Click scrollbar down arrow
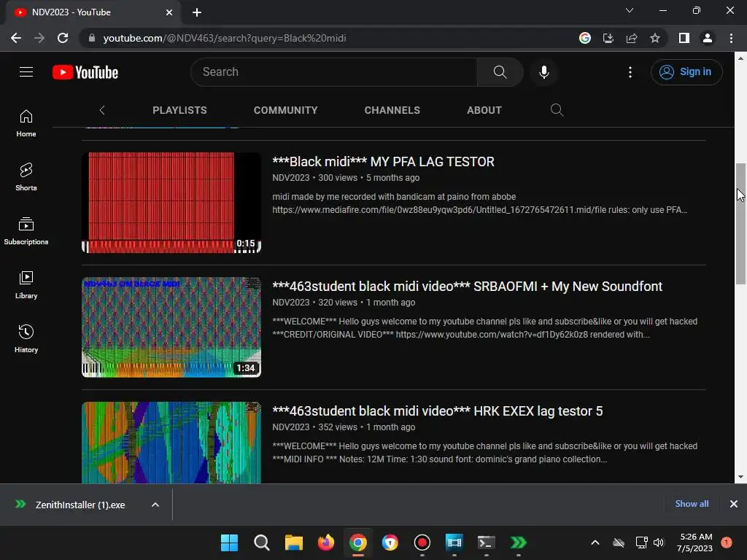747x560 pixels. coord(740,477)
